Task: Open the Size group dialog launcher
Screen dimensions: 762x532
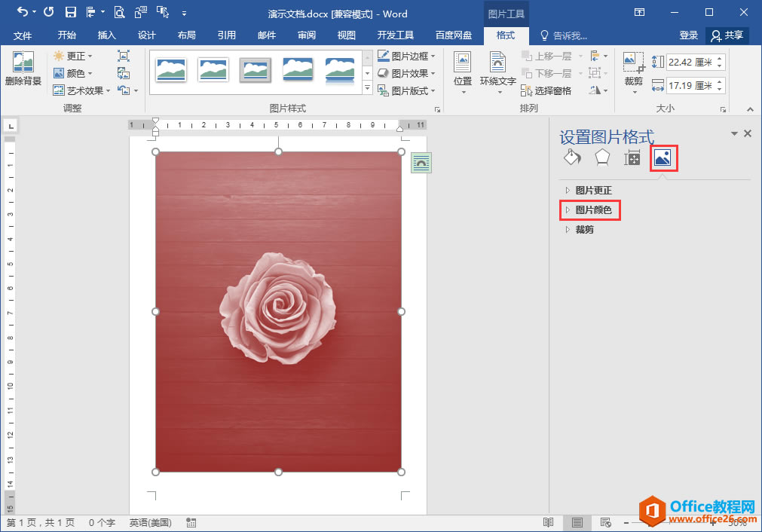Action: pos(723,109)
